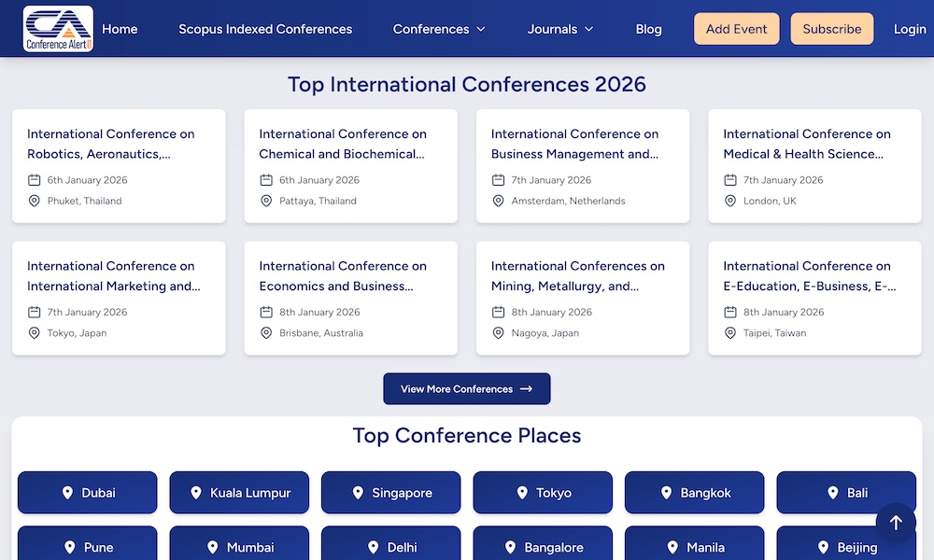This screenshot has width=934, height=560.
Task: Click the pin icon beside Amsterdam, Netherlands
Action: click(x=498, y=201)
